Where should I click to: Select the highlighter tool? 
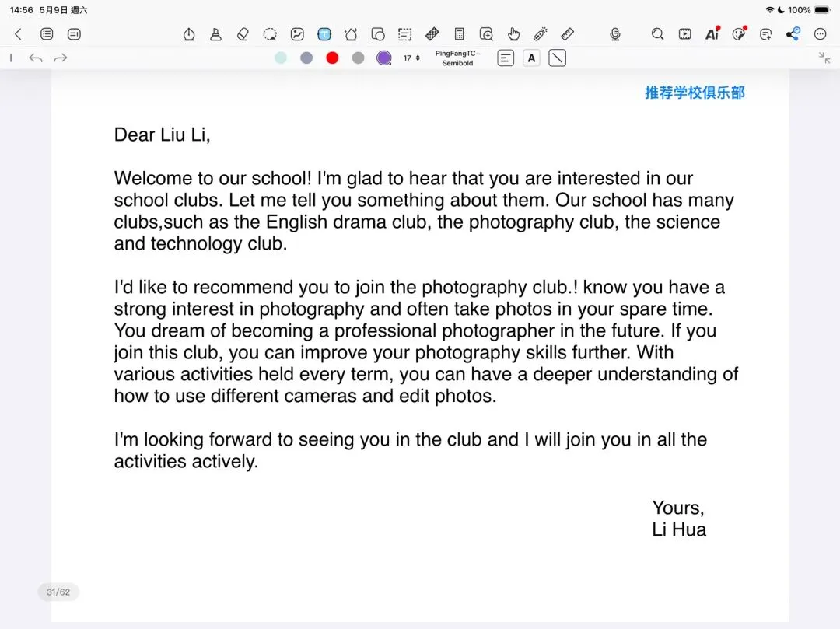216,34
